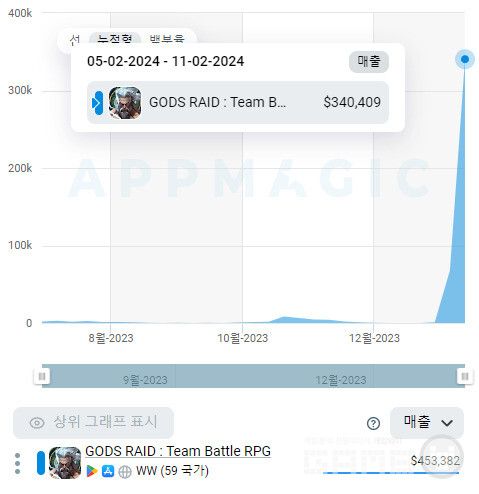Select the 누적형 (stacked) chart type tab

(x=115, y=39)
